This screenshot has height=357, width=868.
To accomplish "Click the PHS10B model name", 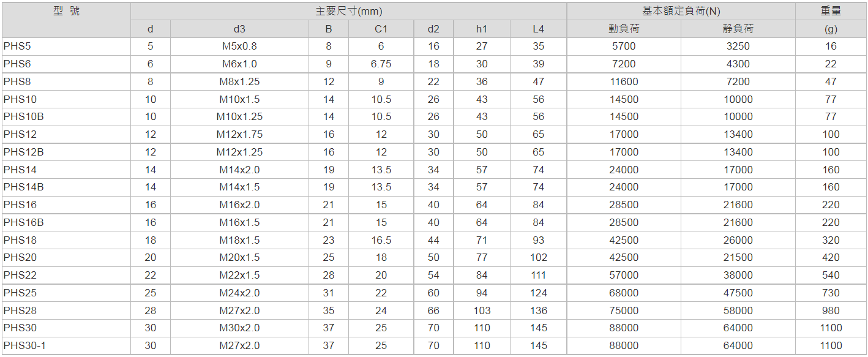I will point(23,116).
